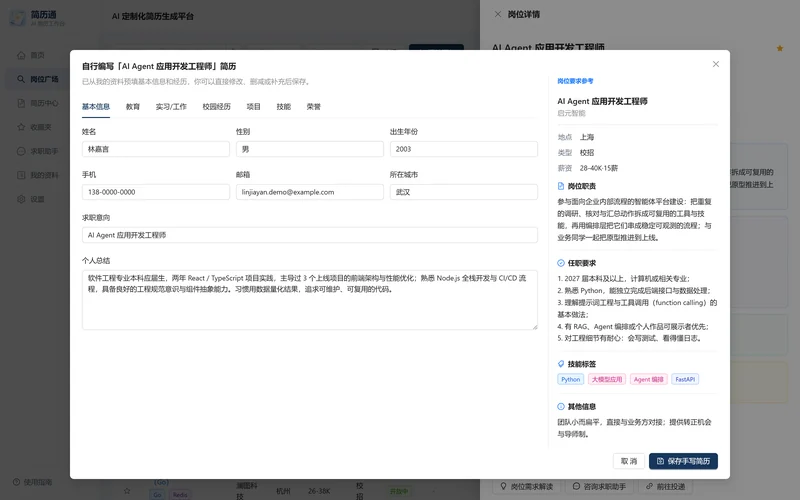Click the 取消 button
Screen dimensions: 800x500
pyautogui.click(x=629, y=461)
